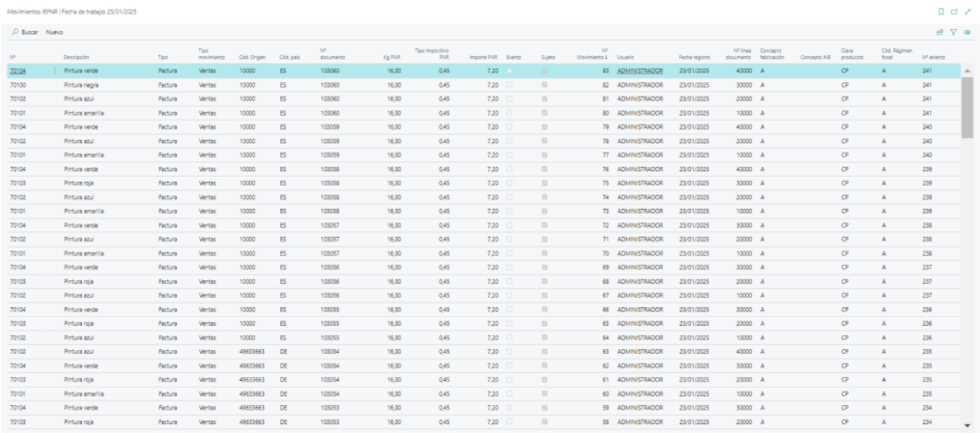Toggle Evento checkbox for movement 83

[x=509, y=71]
